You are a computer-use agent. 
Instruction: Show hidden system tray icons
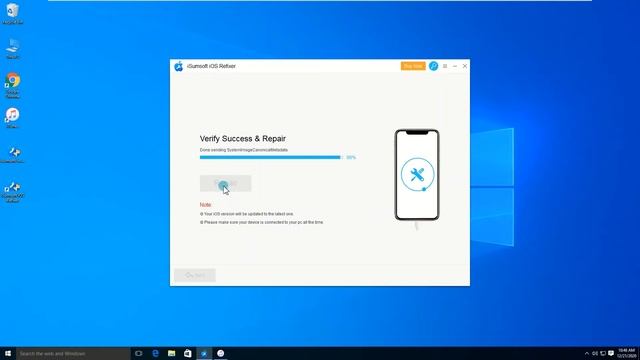click(x=587, y=353)
